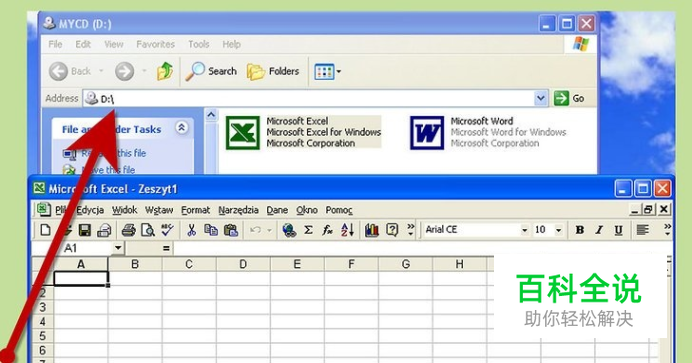Open the Edycja menu in Excel
The height and width of the screenshot is (363, 692).
[90, 210]
